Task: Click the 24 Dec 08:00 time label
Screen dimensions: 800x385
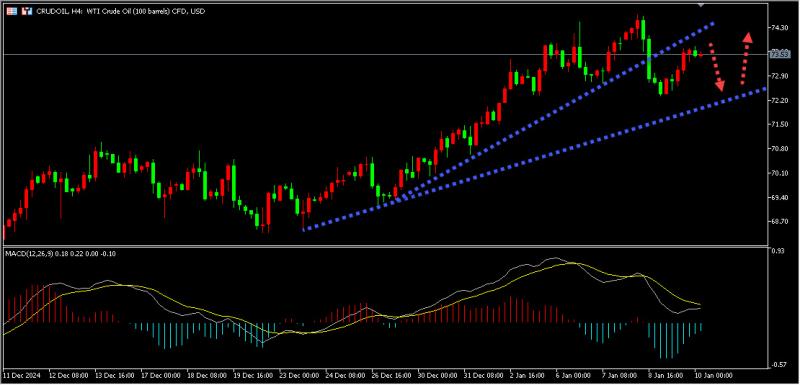Action: tap(345, 374)
